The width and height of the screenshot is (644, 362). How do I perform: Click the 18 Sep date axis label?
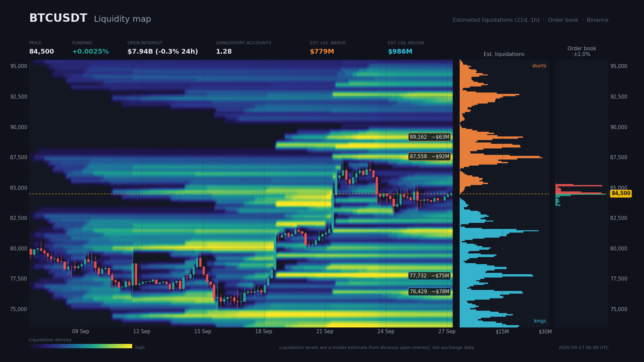tap(264, 331)
